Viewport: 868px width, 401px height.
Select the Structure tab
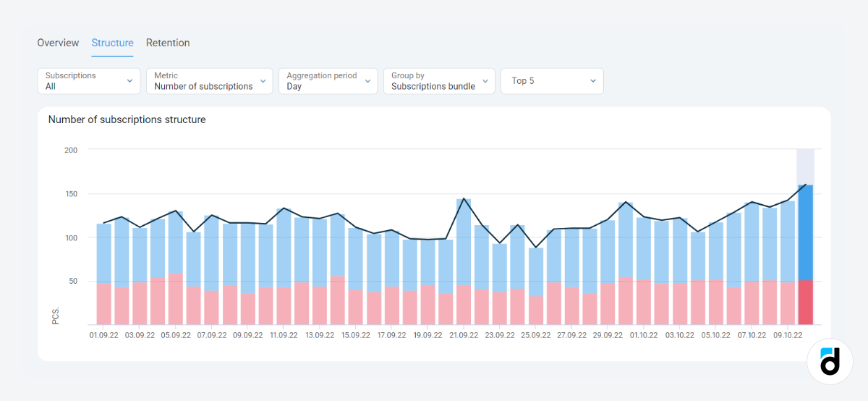pos(112,43)
